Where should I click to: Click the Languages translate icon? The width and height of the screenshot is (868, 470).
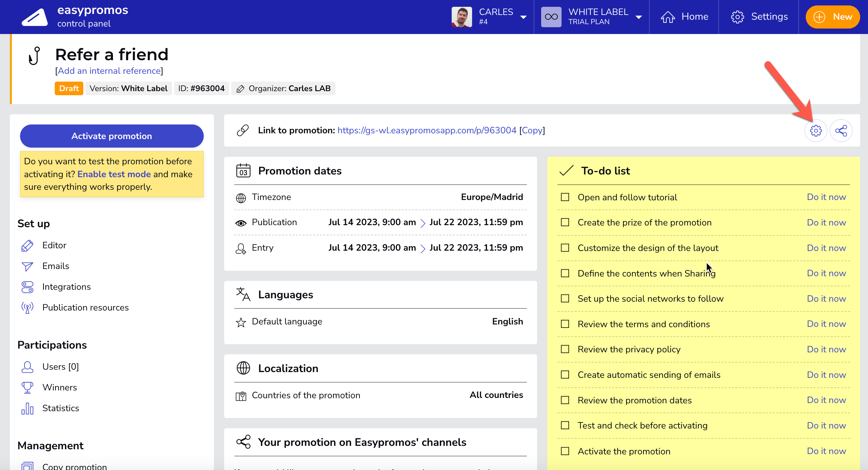243,294
